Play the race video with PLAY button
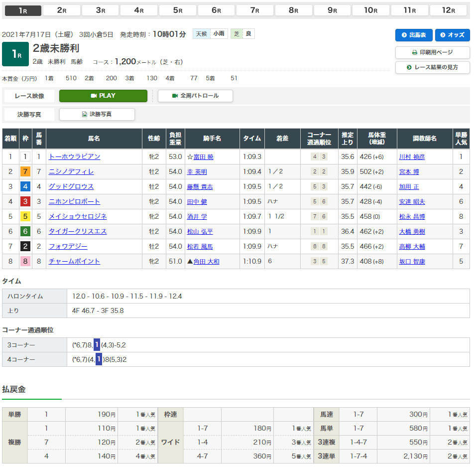 click(x=103, y=96)
